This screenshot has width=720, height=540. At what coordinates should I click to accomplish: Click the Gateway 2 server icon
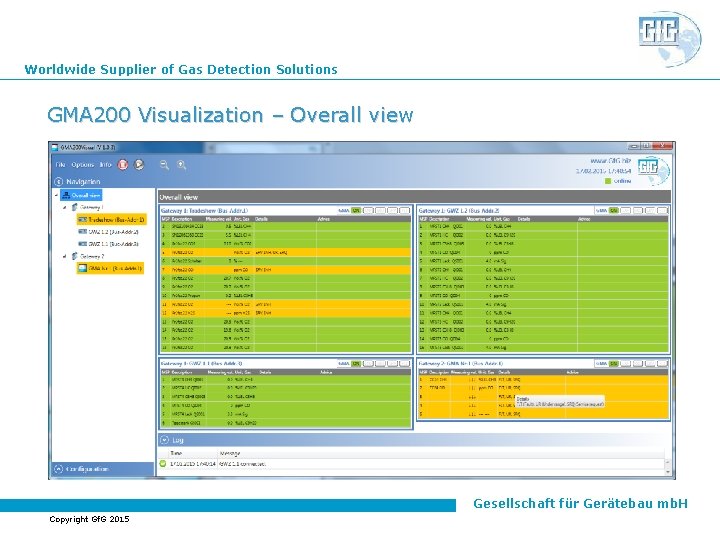click(74, 256)
